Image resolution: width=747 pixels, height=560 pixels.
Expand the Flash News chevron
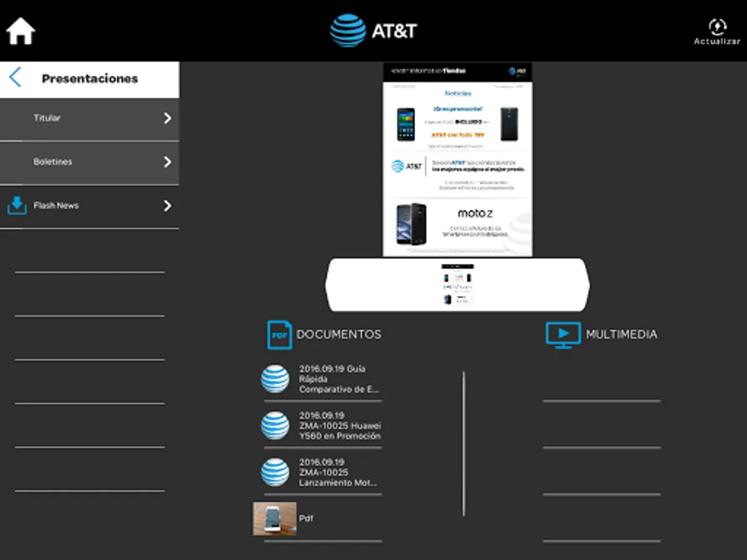pyautogui.click(x=167, y=206)
